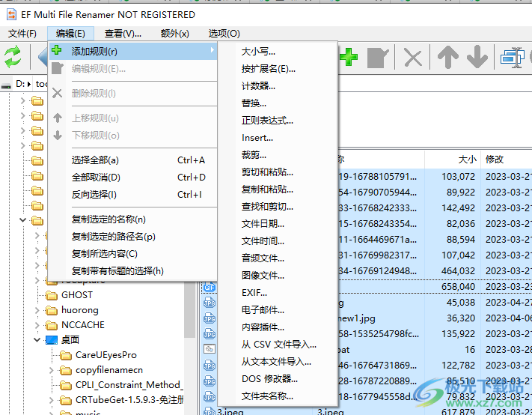Select 音频文件... submenu item
Screen dimensions: 532x415
(x=278, y=258)
